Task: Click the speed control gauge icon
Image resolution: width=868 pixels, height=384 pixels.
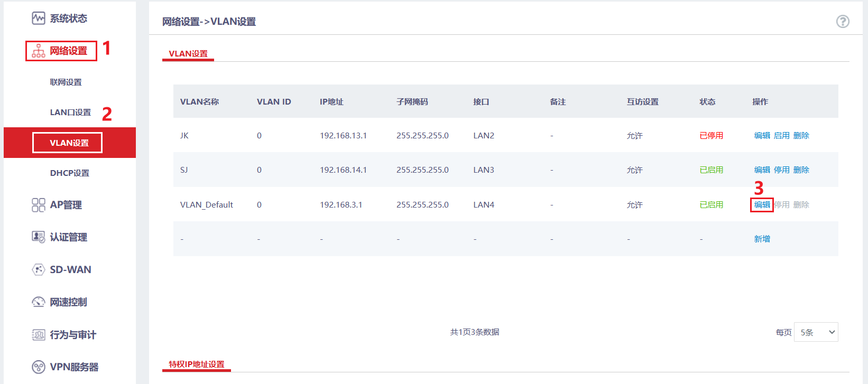Action: pyautogui.click(x=39, y=302)
